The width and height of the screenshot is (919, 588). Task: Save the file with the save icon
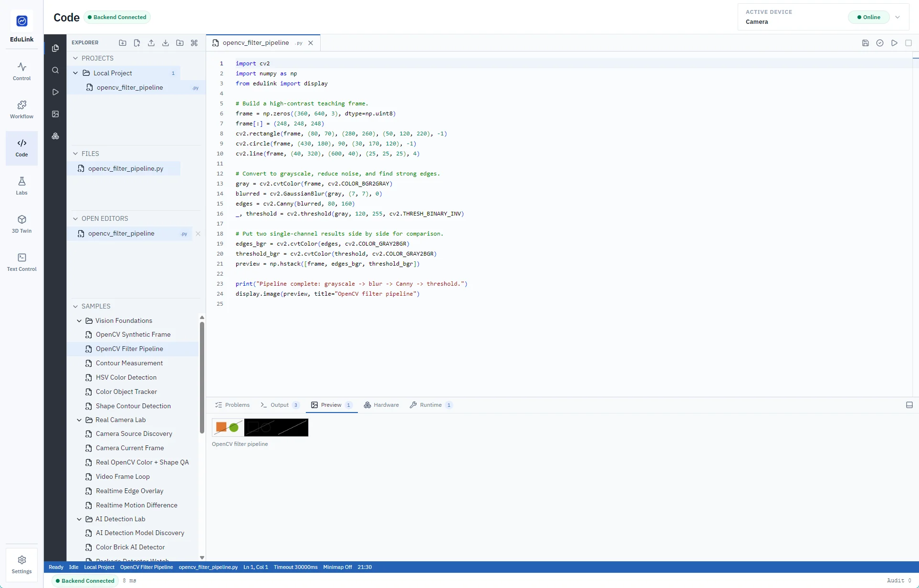[x=866, y=43]
